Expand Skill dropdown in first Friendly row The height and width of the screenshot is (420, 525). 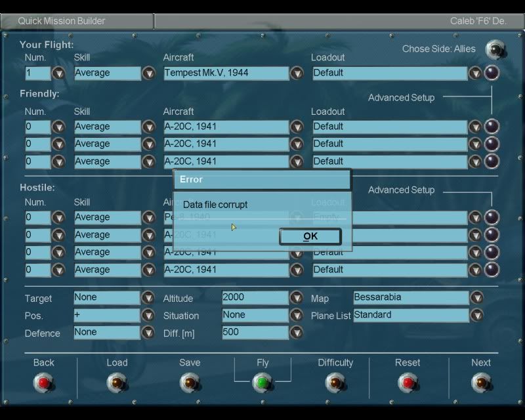[x=149, y=127]
